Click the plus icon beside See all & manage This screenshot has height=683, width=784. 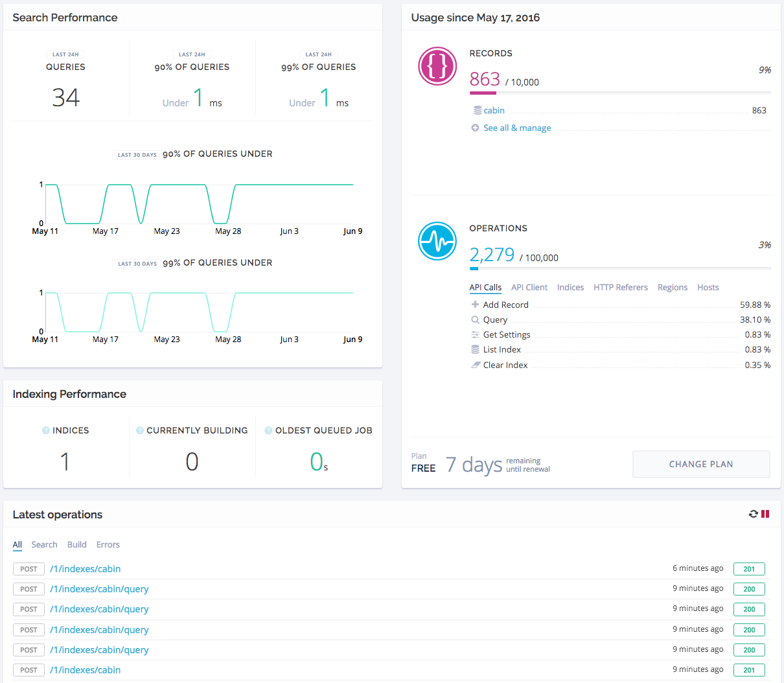(475, 128)
